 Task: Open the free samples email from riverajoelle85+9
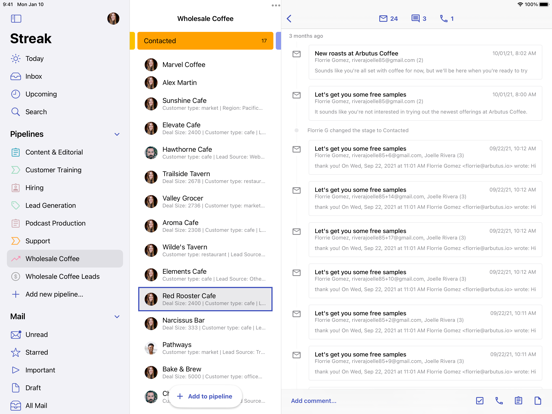tap(425, 364)
